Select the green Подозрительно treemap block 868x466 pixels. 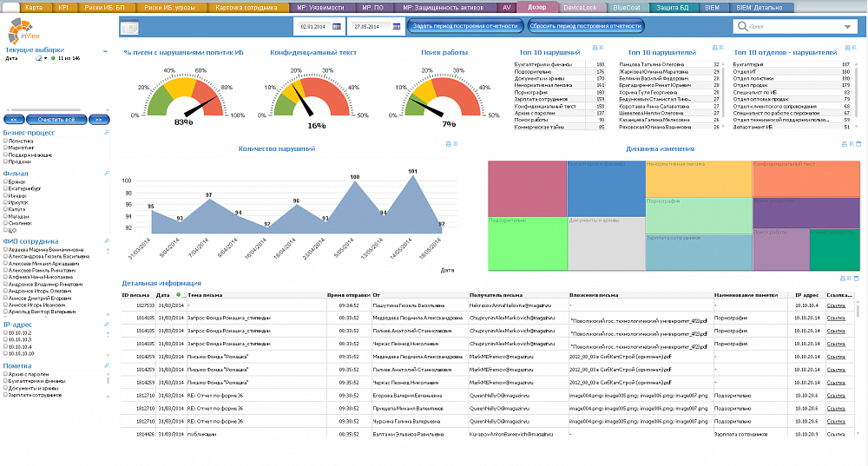527,244
